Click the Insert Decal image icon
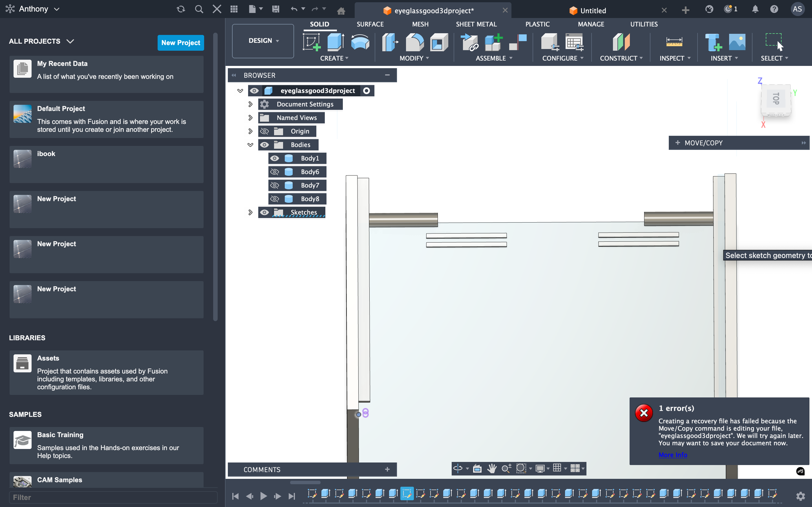This screenshot has width=812, height=507. tap(737, 42)
